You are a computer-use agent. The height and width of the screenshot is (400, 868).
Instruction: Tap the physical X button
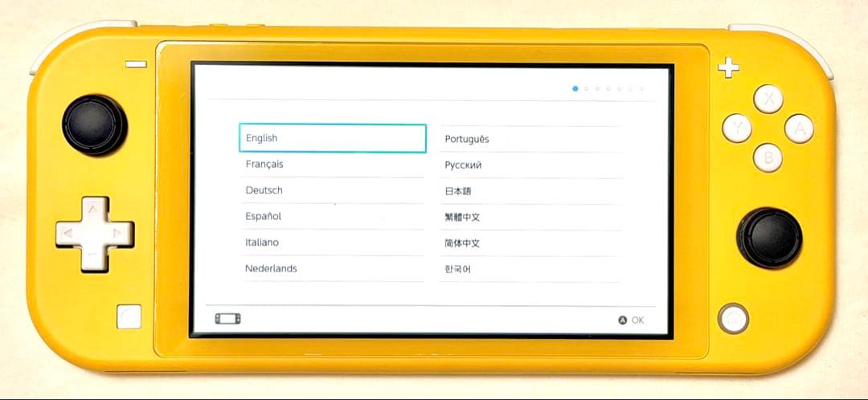768,99
